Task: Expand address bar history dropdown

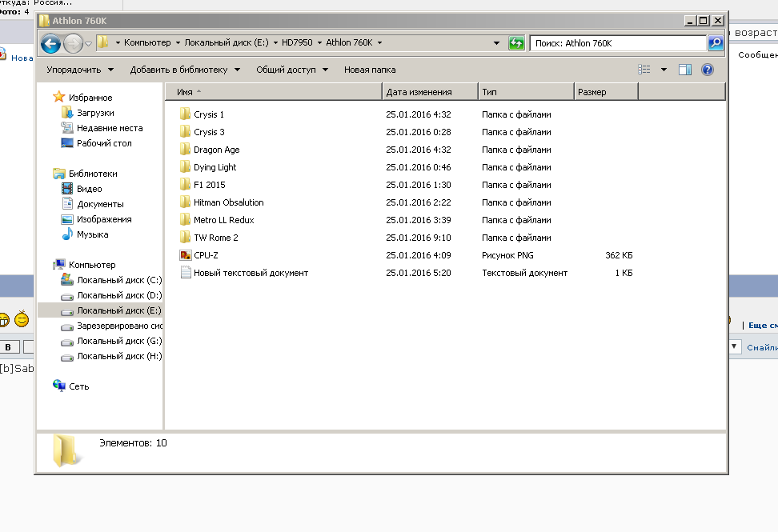Action: (x=496, y=43)
